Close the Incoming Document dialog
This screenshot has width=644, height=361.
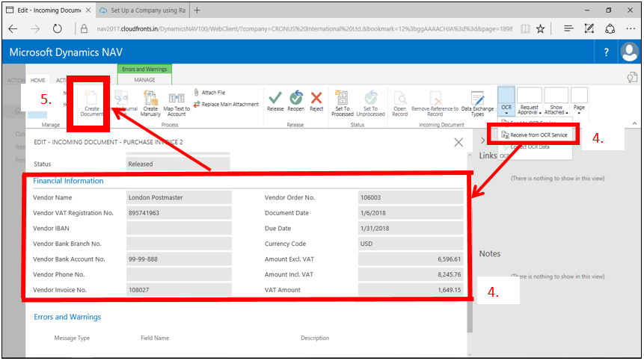459,142
